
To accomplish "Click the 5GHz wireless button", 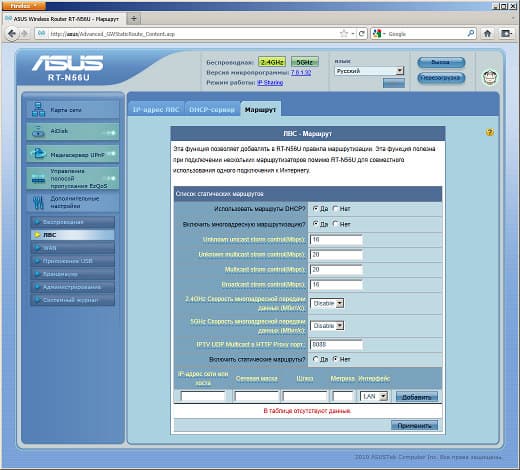I will coord(305,62).
